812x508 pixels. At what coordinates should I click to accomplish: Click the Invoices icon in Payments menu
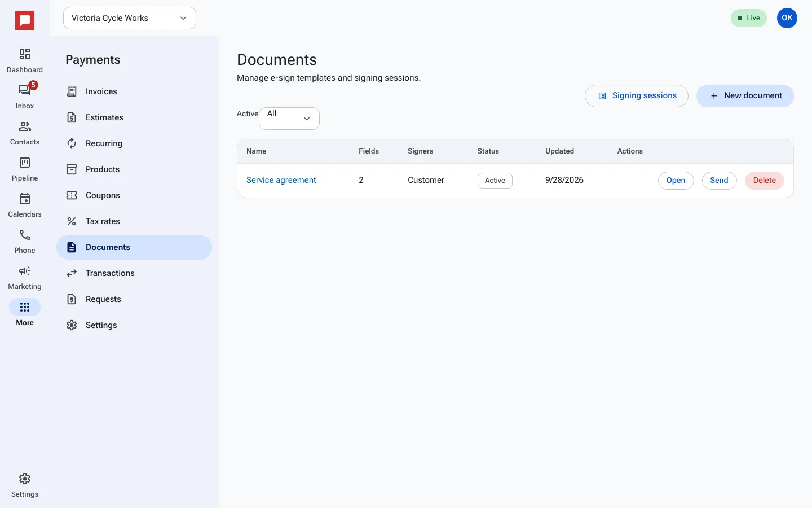[72, 91]
